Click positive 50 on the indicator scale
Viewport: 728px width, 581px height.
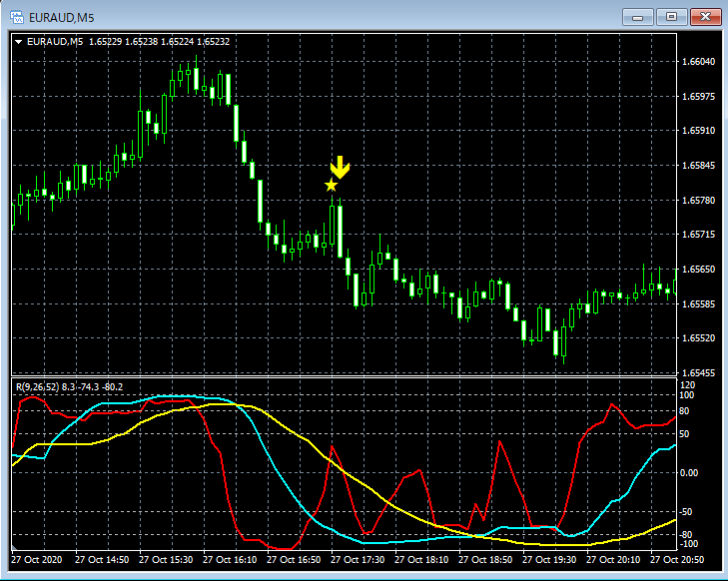684,434
